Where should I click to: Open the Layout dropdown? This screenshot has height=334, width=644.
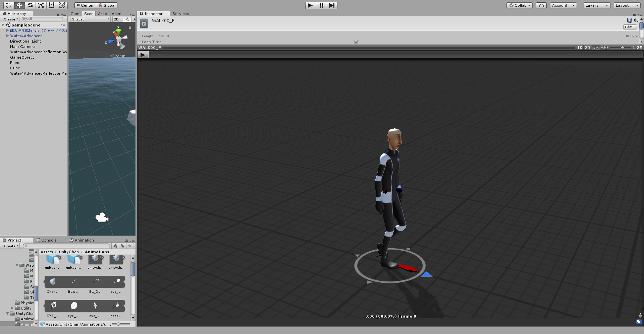coord(627,5)
